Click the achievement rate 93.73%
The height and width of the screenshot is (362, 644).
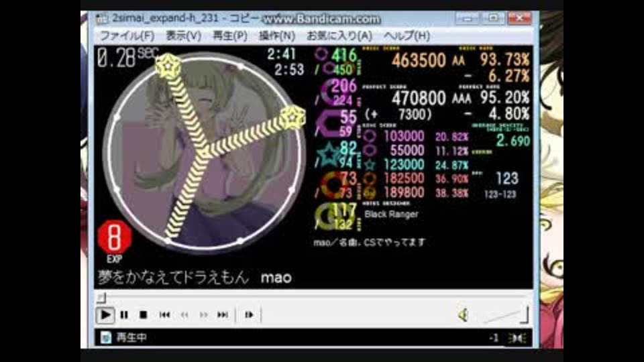click(x=504, y=60)
